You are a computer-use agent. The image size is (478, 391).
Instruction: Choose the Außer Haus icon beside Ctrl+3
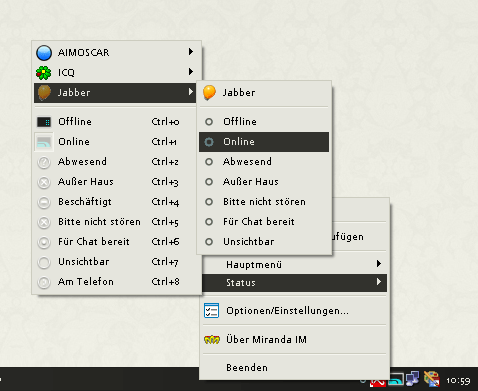pyautogui.click(x=44, y=182)
